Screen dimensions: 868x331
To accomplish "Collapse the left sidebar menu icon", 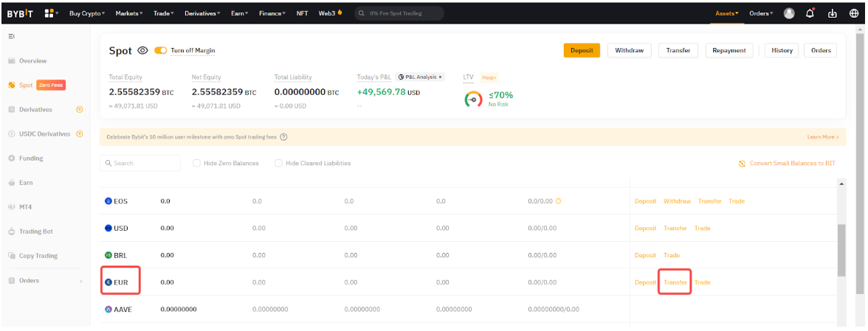I will [x=12, y=36].
